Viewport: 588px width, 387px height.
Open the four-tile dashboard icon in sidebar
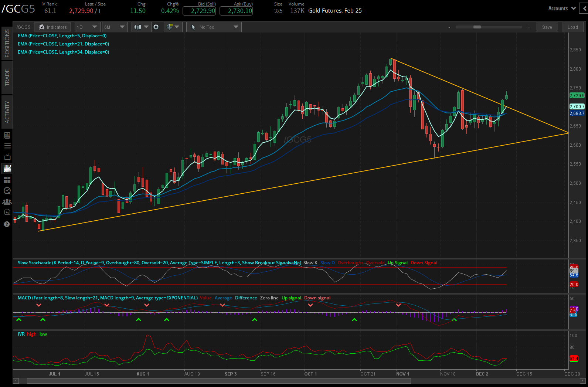point(7,180)
